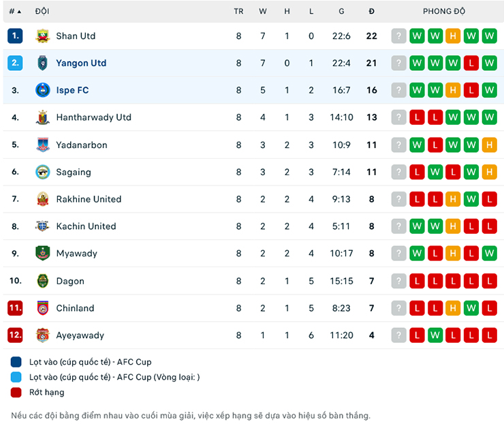Image resolution: width=504 pixels, height=424 pixels.
Task: Click Yangon Utd's red L form badge
Action: click(x=471, y=63)
